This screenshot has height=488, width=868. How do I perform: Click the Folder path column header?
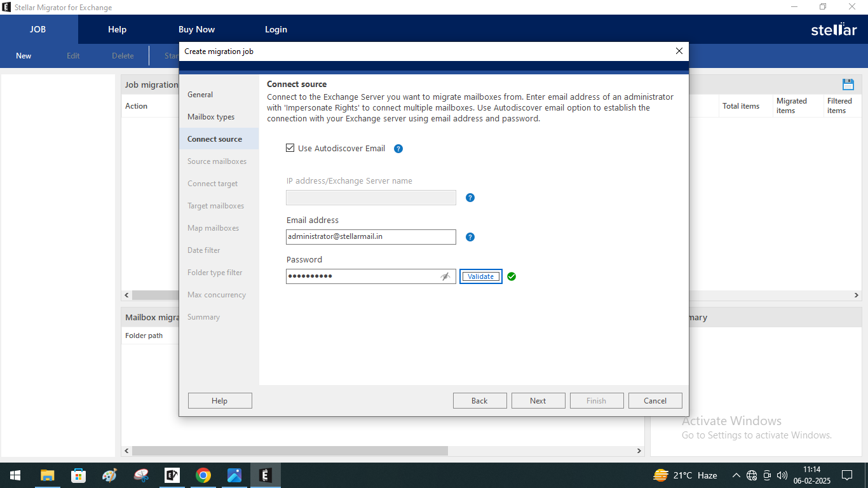pyautogui.click(x=144, y=335)
